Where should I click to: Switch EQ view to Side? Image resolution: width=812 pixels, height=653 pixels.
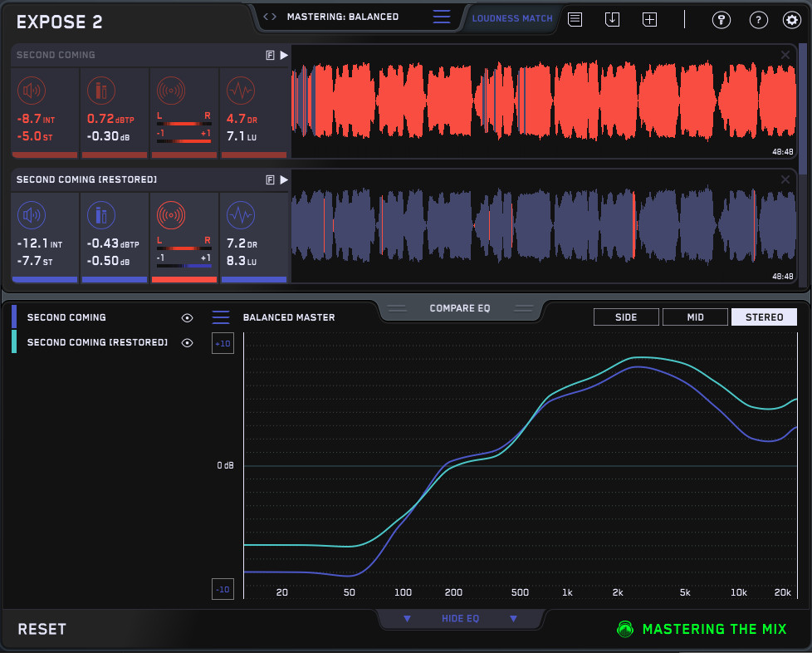(626, 317)
